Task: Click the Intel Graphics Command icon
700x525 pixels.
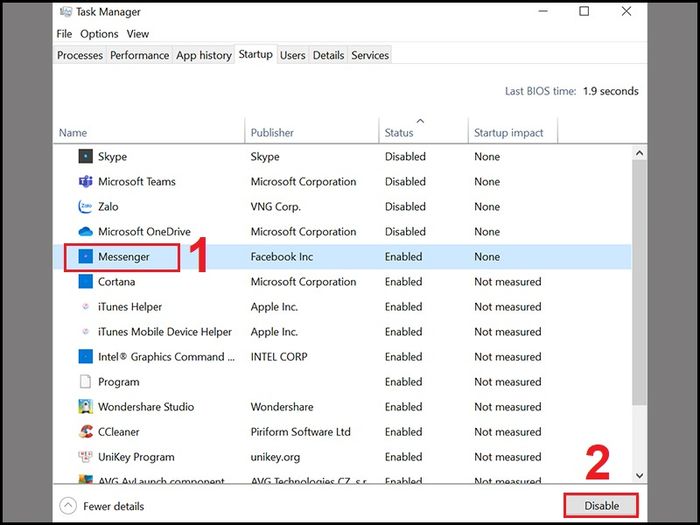Action: (x=85, y=356)
